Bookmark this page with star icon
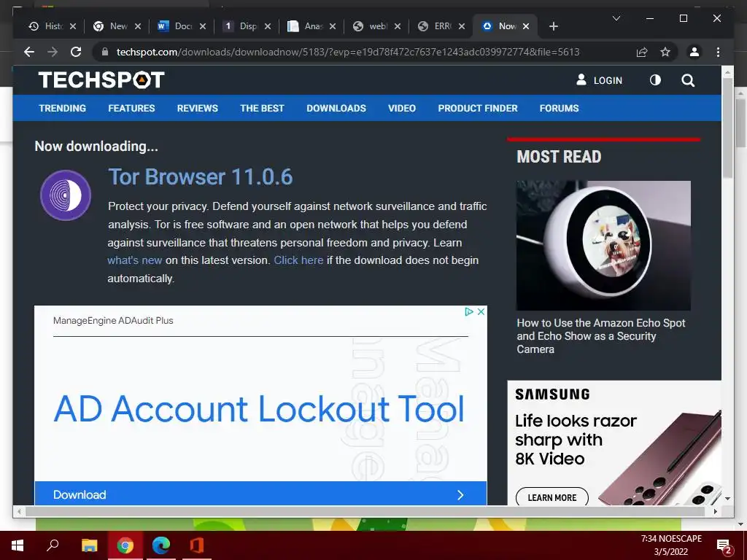 [x=665, y=52]
